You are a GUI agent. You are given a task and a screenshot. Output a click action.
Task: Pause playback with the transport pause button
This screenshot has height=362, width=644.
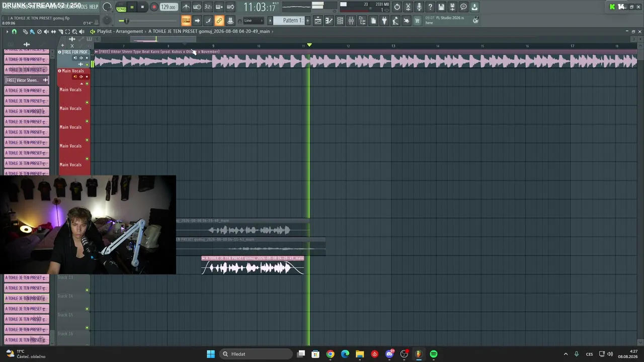tap(132, 7)
